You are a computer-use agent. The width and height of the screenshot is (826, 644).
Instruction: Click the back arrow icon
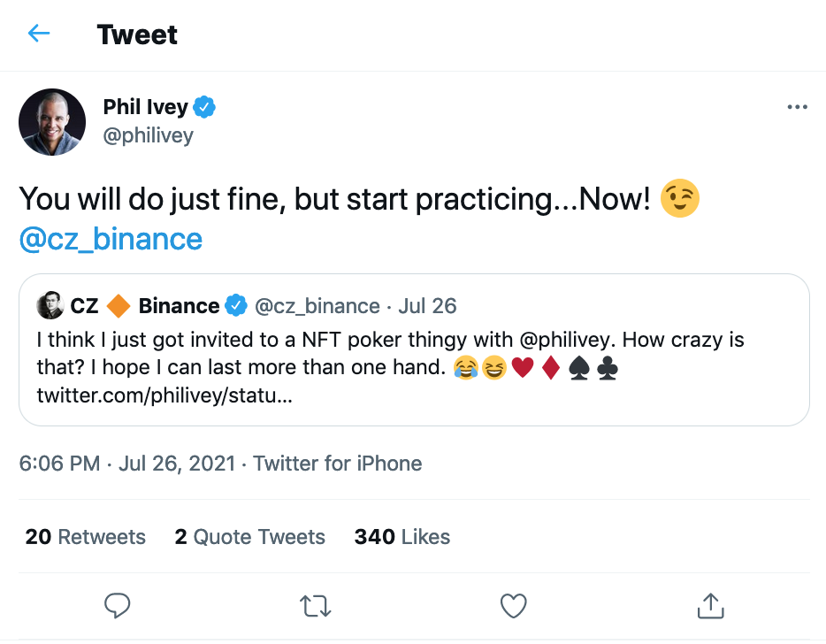click(x=39, y=34)
